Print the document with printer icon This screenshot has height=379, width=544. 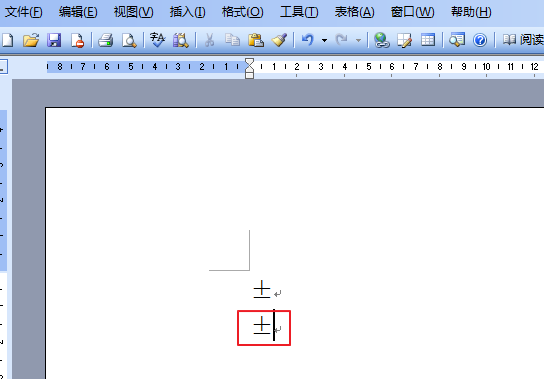click(105, 40)
